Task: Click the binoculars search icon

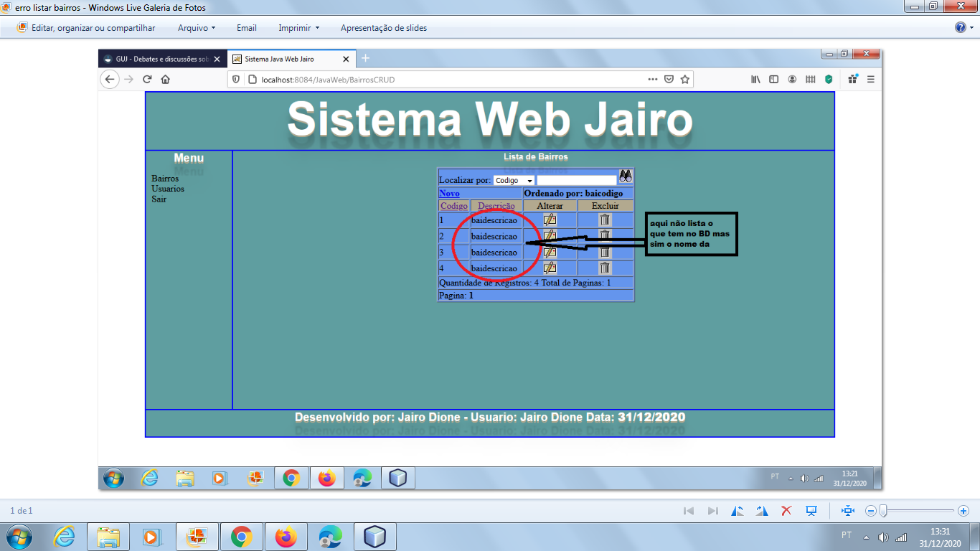Action: (626, 176)
